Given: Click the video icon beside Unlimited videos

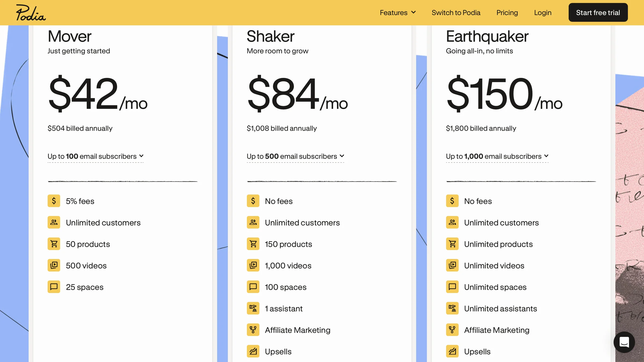Looking at the screenshot, I should 452,265.
